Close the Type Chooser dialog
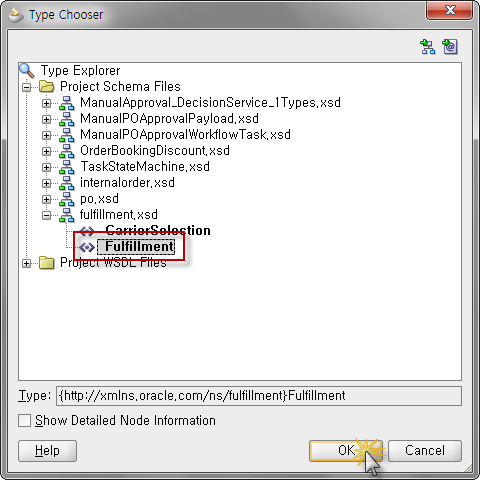Image resolution: width=480 pixels, height=480 pixels. point(449,10)
